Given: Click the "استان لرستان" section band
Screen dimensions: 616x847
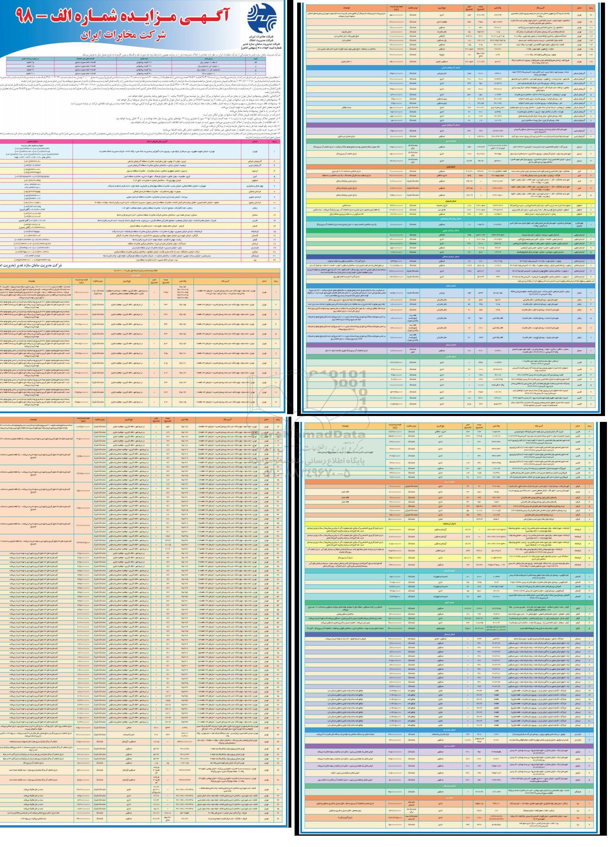Looking at the screenshot, I should click(449, 634).
